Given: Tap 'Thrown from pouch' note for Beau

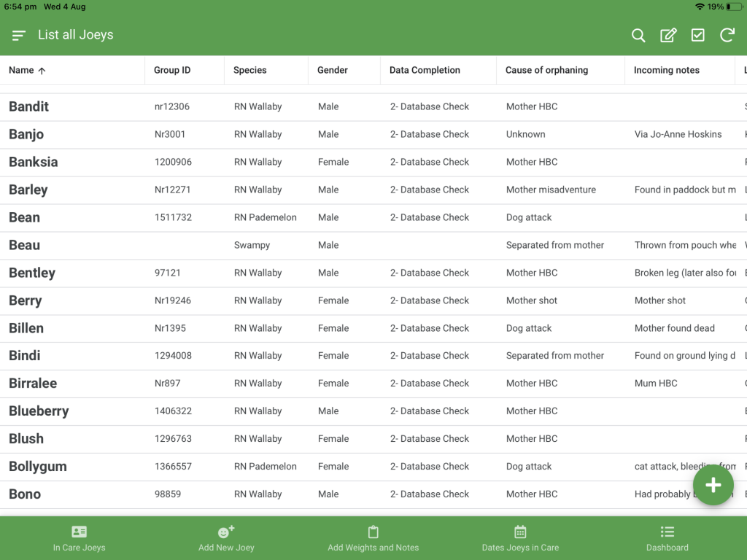Looking at the screenshot, I should [x=685, y=245].
